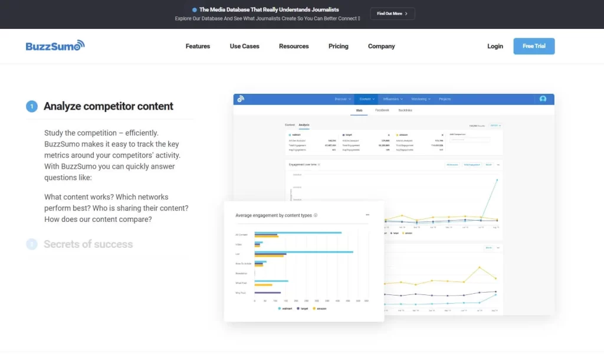The image size is (604, 364).
Task: Open the Influencers dropdown in dashboard
Action: (x=392, y=99)
